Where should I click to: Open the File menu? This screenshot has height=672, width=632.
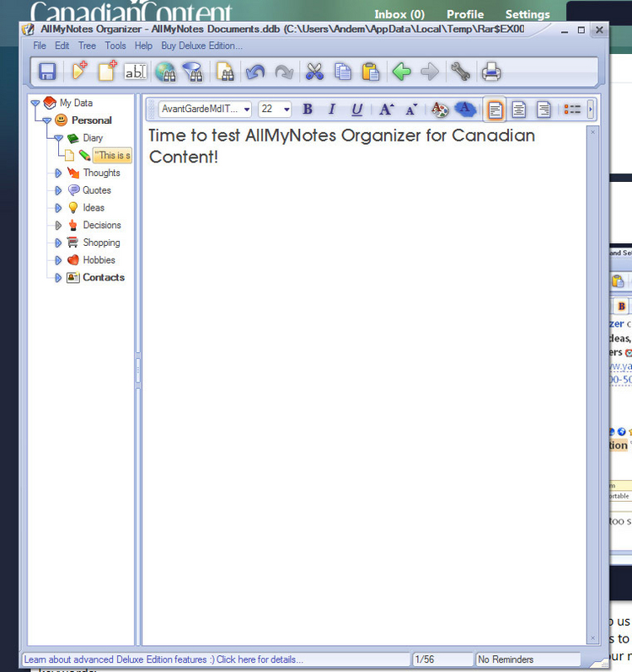point(40,45)
